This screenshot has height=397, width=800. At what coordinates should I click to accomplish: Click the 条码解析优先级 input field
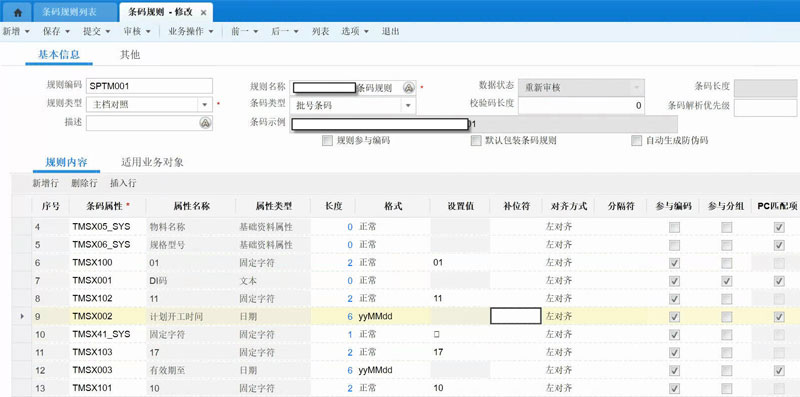[765, 108]
